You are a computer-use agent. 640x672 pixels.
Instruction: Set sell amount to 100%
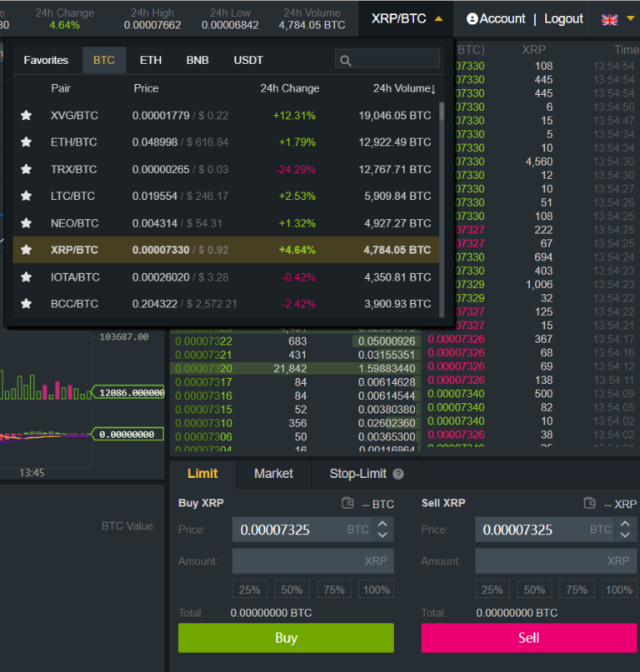[x=619, y=590]
